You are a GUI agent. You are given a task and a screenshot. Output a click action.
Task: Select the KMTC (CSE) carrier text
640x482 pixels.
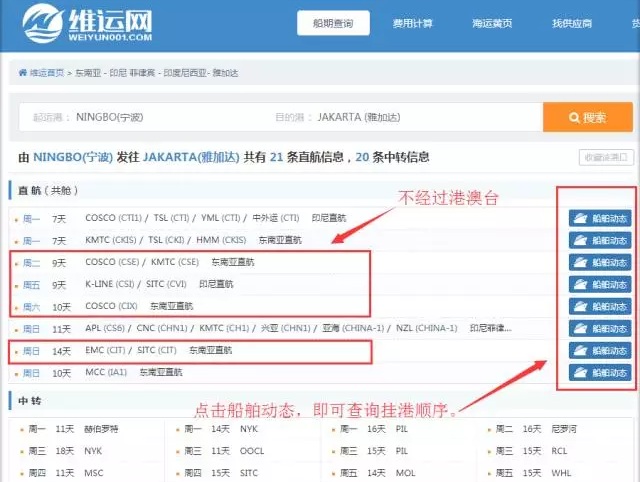175,262
